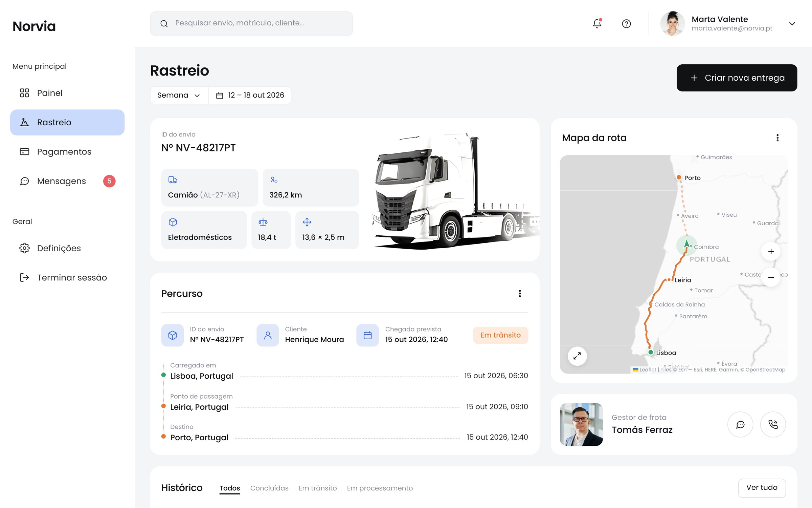This screenshot has width=812, height=508.
Task: Click the Em trânsito status badge
Action: click(500, 335)
